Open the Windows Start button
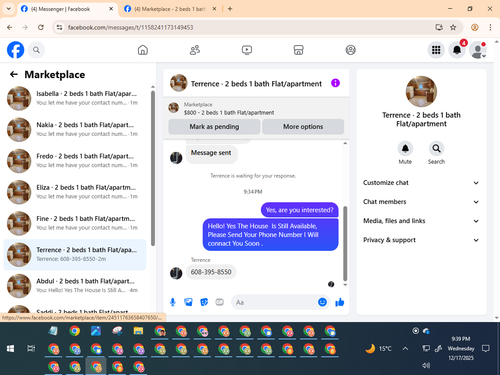Viewport: 500px width, 375px height. pos(10,349)
